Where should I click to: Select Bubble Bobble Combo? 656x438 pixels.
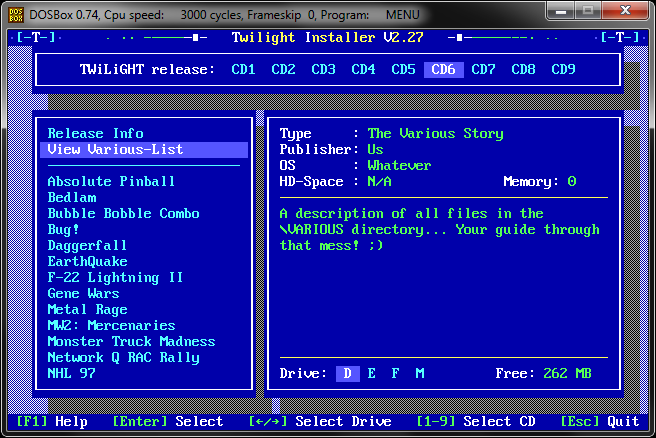click(x=123, y=213)
